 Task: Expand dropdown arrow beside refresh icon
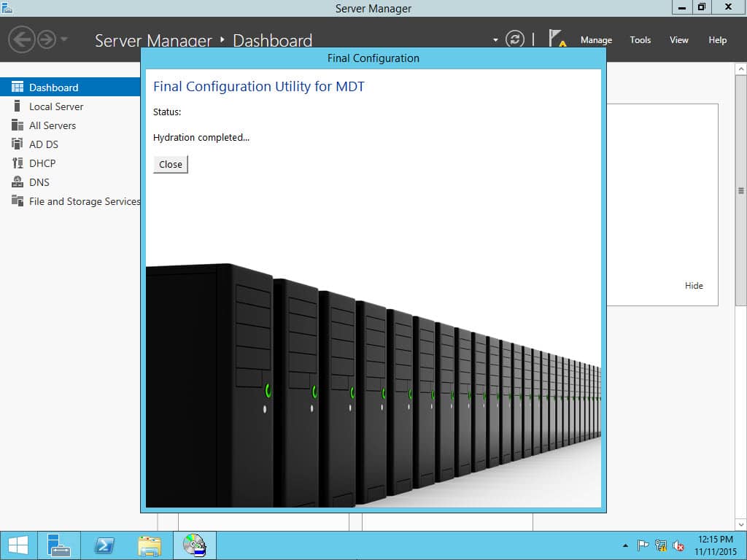pos(495,40)
